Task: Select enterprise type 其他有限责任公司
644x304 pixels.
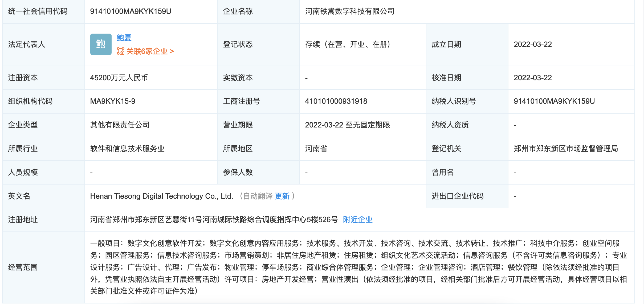Action: (x=120, y=125)
